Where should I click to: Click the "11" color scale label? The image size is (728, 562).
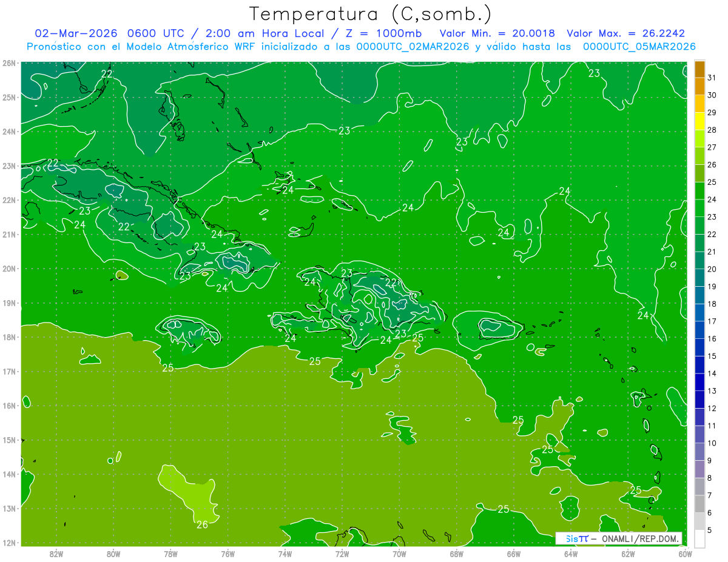click(712, 426)
